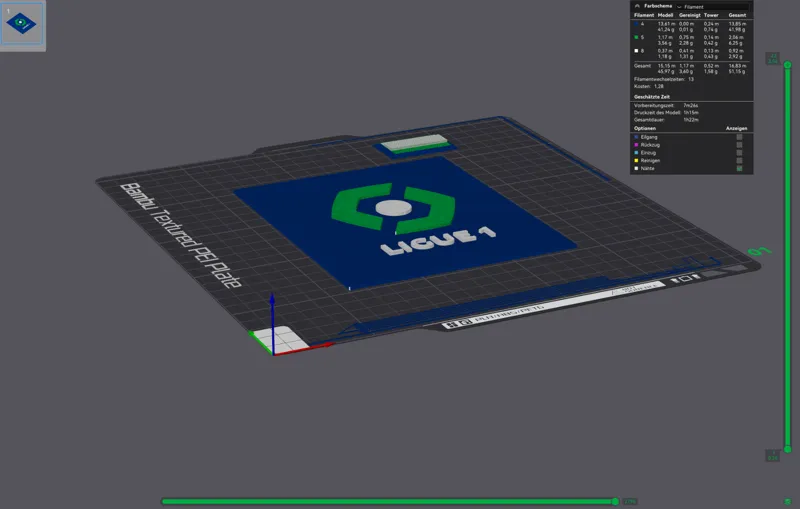The width and height of the screenshot is (800, 509).
Task: Click the cyan Einzug color indicator
Action: pos(636,152)
